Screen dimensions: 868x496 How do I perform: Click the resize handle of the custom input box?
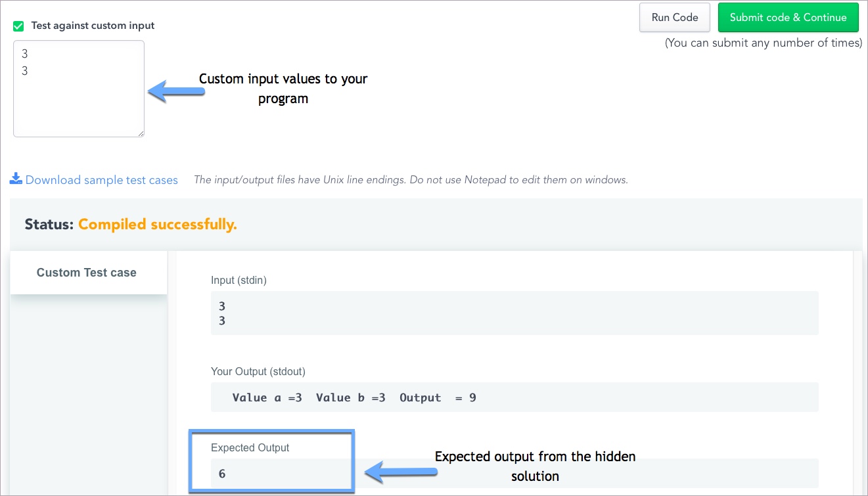pos(141,133)
